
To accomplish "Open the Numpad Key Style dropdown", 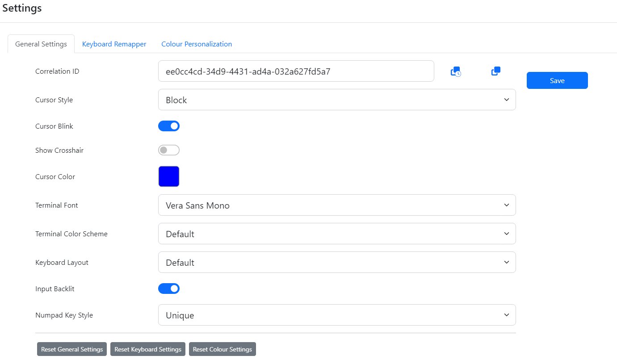I will click(337, 315).
